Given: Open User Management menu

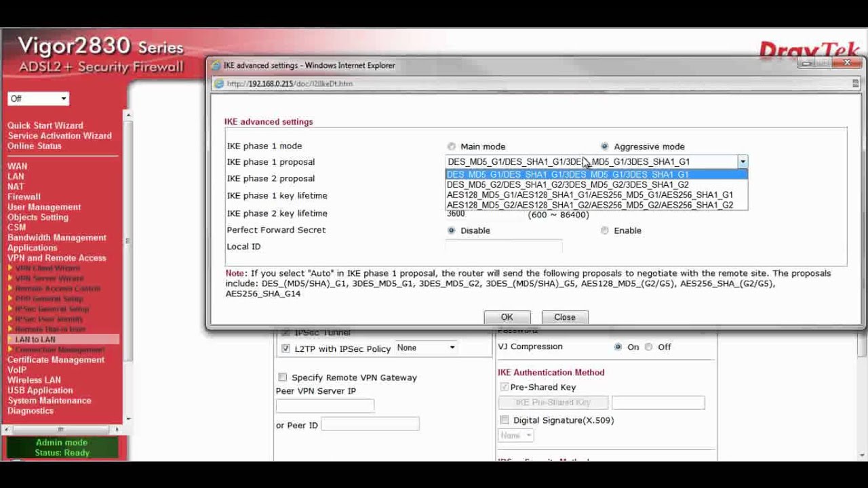Looking at the screenshot, I should pos(44,207).
